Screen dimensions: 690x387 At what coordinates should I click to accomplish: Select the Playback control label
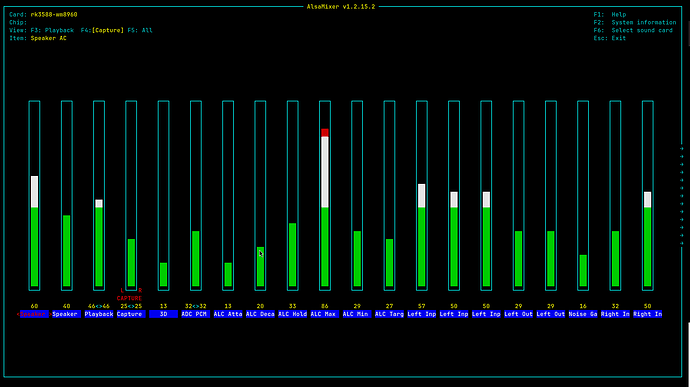click(99, 314)
